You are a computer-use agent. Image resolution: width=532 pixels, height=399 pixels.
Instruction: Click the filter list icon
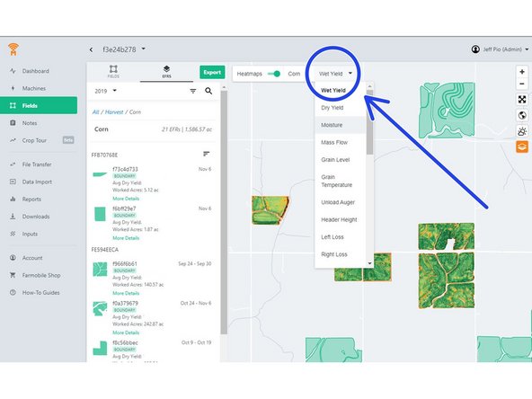[x=193, y=91]
